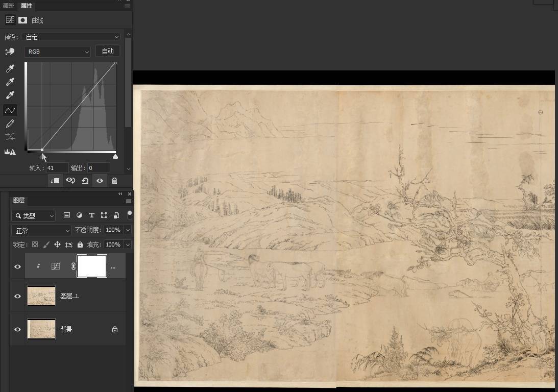
Task: Pick the white point eyedropper
Action: point(10,95)
